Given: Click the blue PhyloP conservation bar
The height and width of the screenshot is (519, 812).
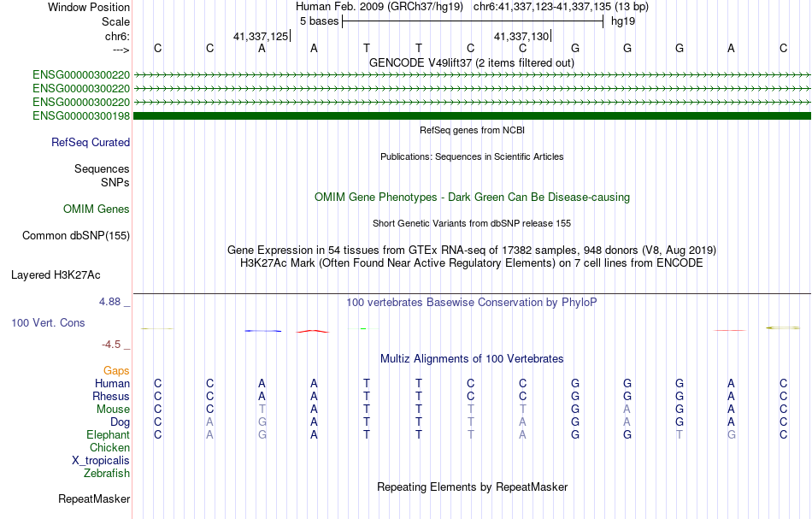Looking at the screenshot, I should [x=263, y=331].
